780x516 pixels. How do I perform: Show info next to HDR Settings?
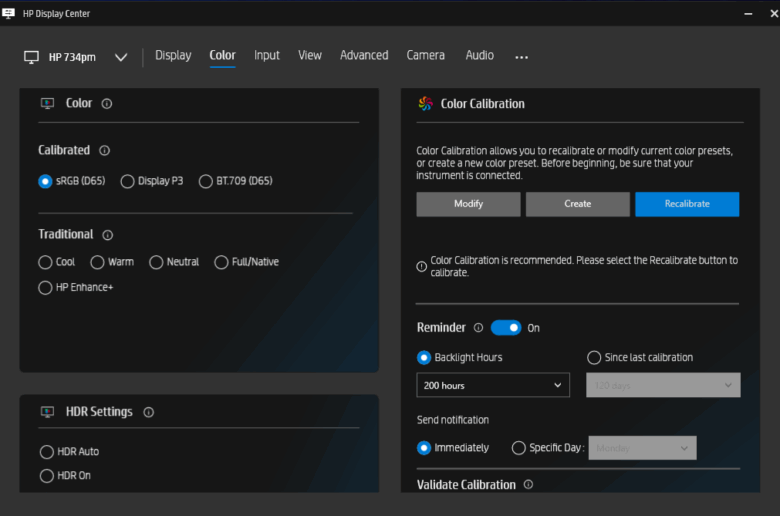click(x=149, y=412)
